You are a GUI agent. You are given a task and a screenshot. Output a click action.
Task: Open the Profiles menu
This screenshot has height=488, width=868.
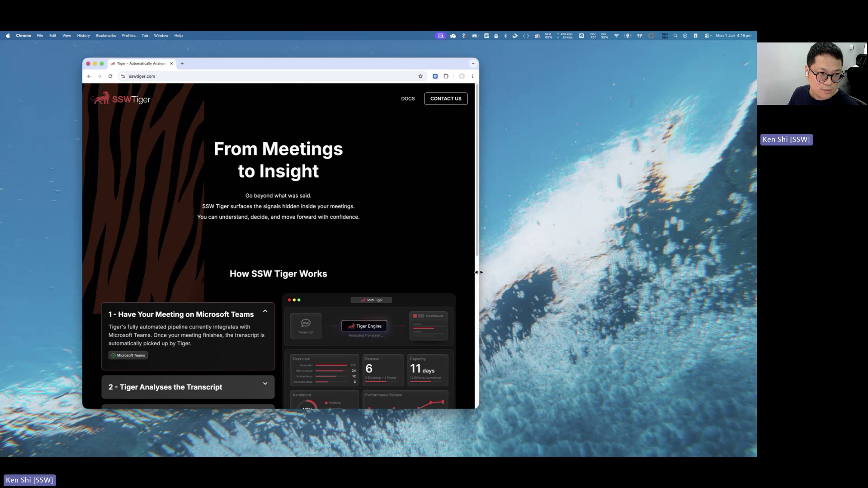pos(129,36)
